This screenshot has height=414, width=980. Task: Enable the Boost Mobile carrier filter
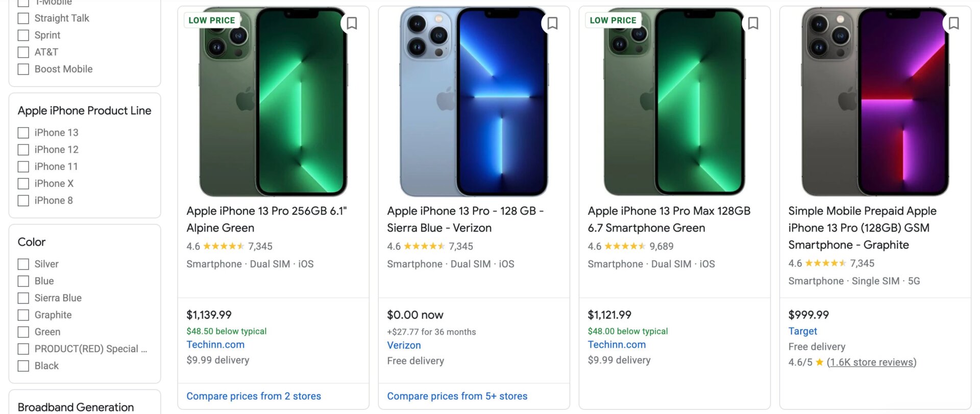(23, 69)
